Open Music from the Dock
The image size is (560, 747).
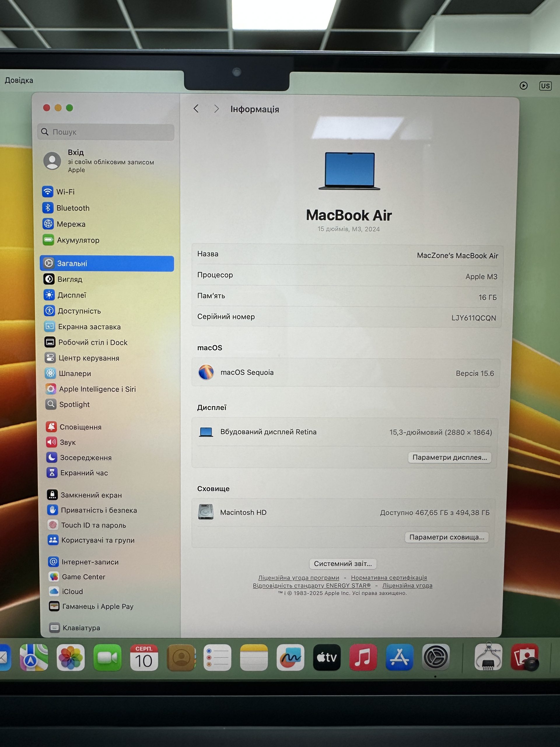[x=363, y=657]
